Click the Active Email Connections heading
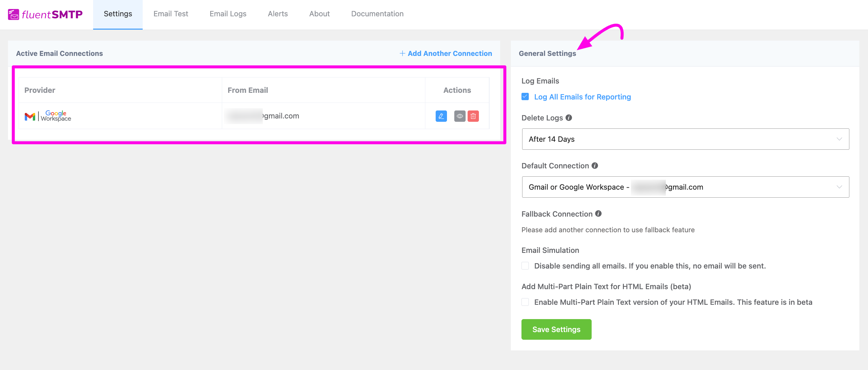Viewport: 868px width, 370px height. (x=59, y=53)
